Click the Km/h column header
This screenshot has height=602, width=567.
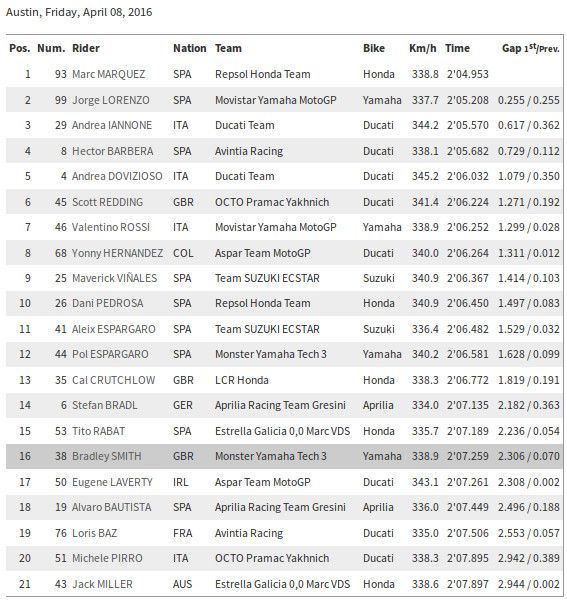(x=423, y=48)
